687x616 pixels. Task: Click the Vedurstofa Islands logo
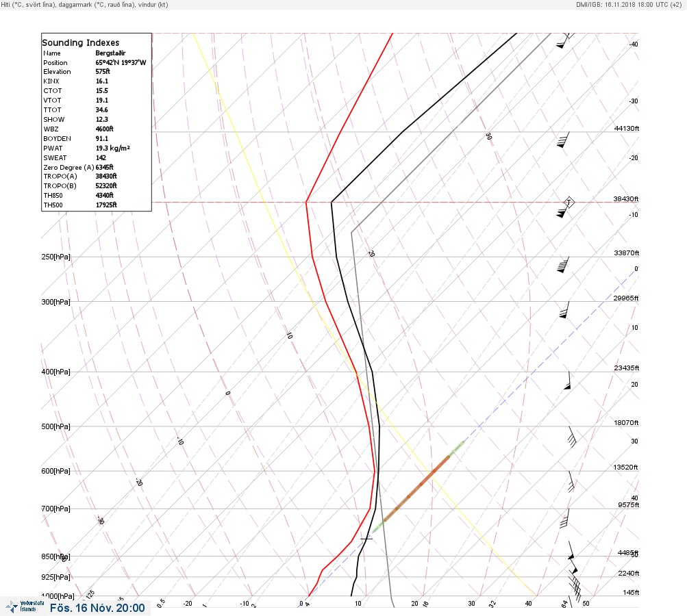tap(25, 606)
